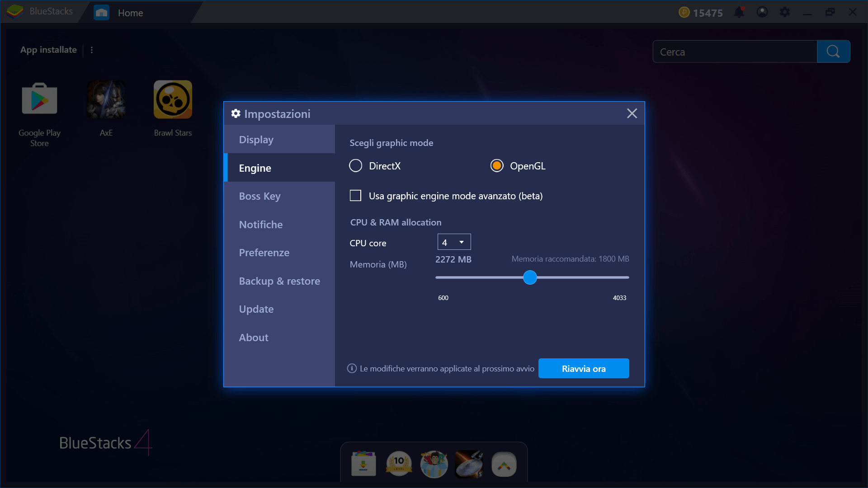
Task: Click the Brawl Stars app icon
Action: 172,99
